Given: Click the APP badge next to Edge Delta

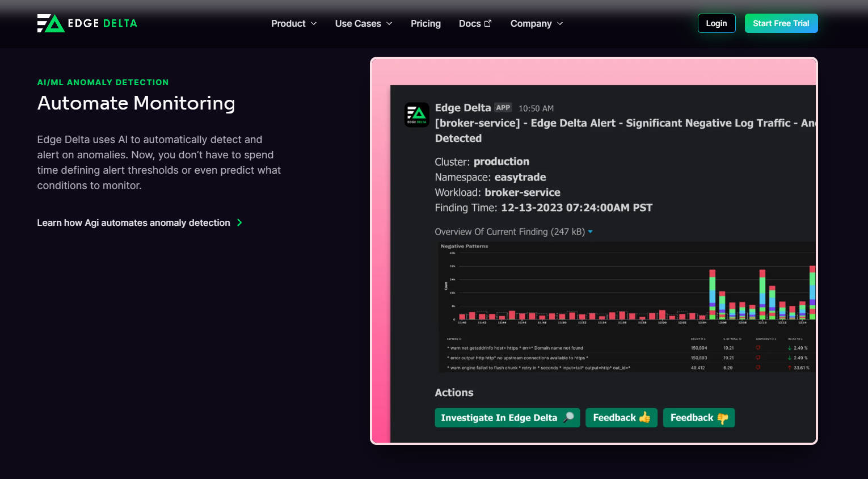Looking at the screenshot, I should (x=503, y=108).
